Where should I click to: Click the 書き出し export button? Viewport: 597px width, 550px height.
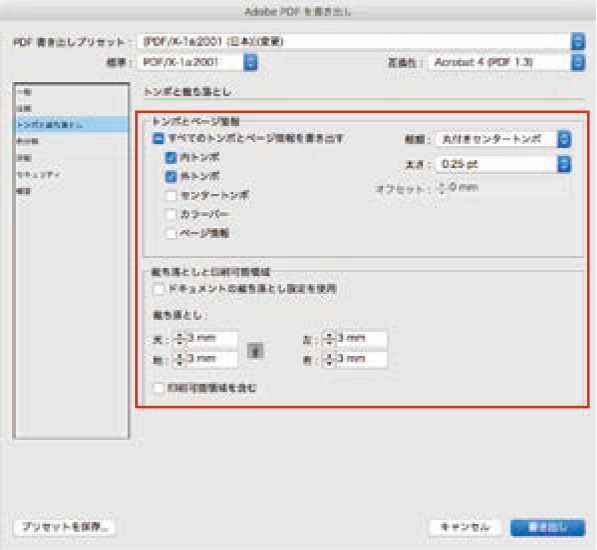tap(548, 528)
